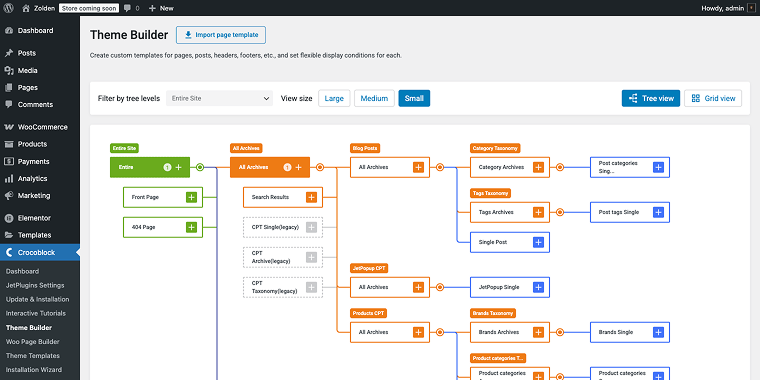Add template to Blog Posts All Archives
This screenshot has height=380, width=760.
(x=419, y=167)
